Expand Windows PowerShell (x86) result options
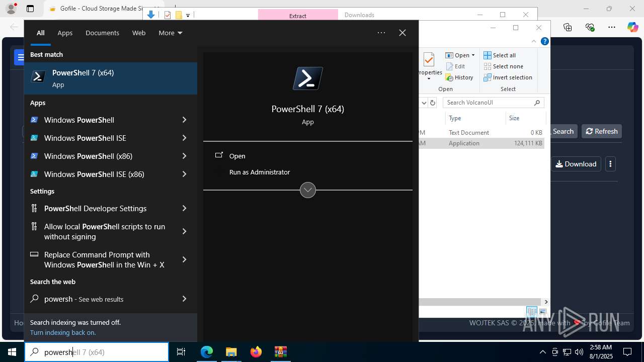Screen dimensions: 644x362 [x=184, y=156]
